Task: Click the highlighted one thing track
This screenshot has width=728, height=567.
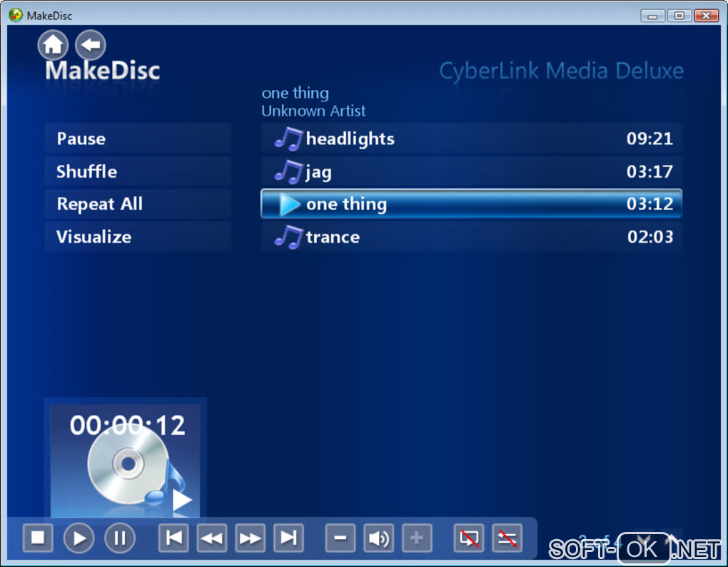Action: [x=471, y=204]
